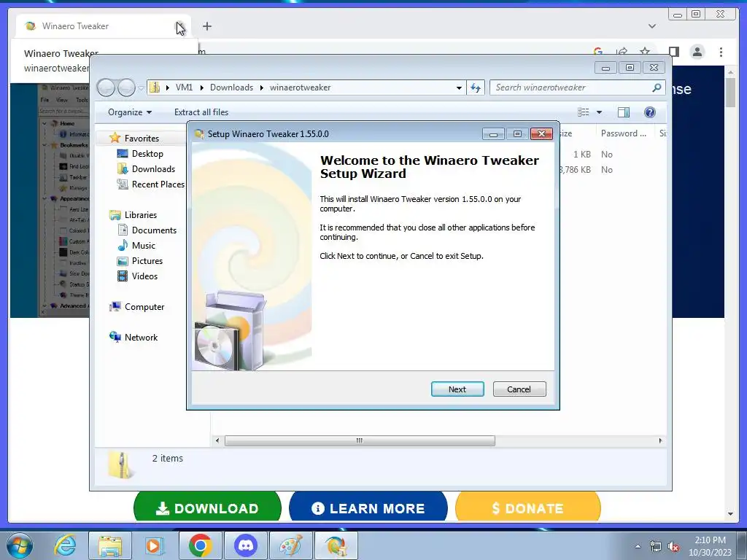Open Windows Media Player from taskbar
This screenshot has height=560, width=747.
click(x=155, y=545)
